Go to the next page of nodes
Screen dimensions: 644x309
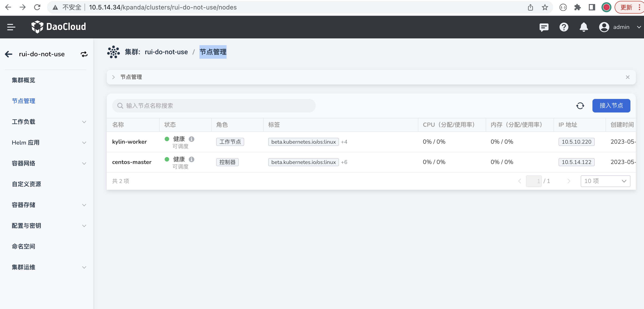point(569,181)
